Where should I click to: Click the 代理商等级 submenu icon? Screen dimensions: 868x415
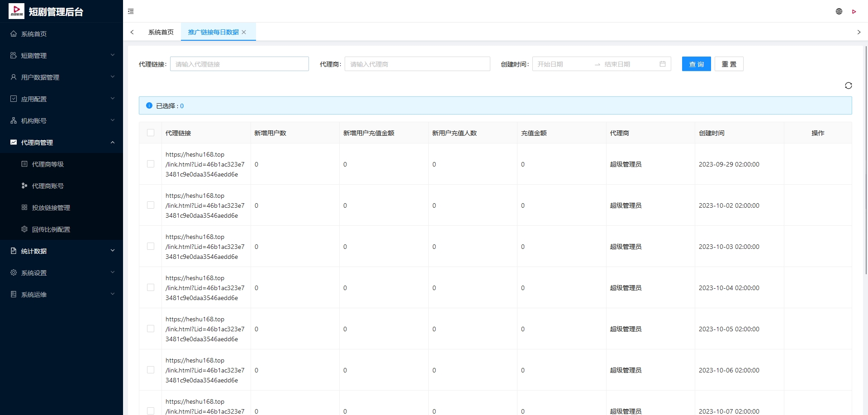pyautogui.click(x=24, y=164)
